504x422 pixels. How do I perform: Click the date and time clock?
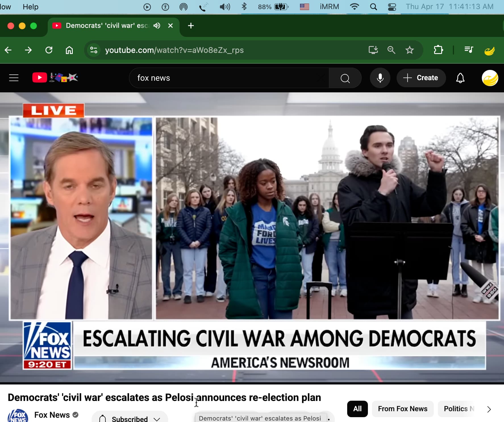[449, 7]
